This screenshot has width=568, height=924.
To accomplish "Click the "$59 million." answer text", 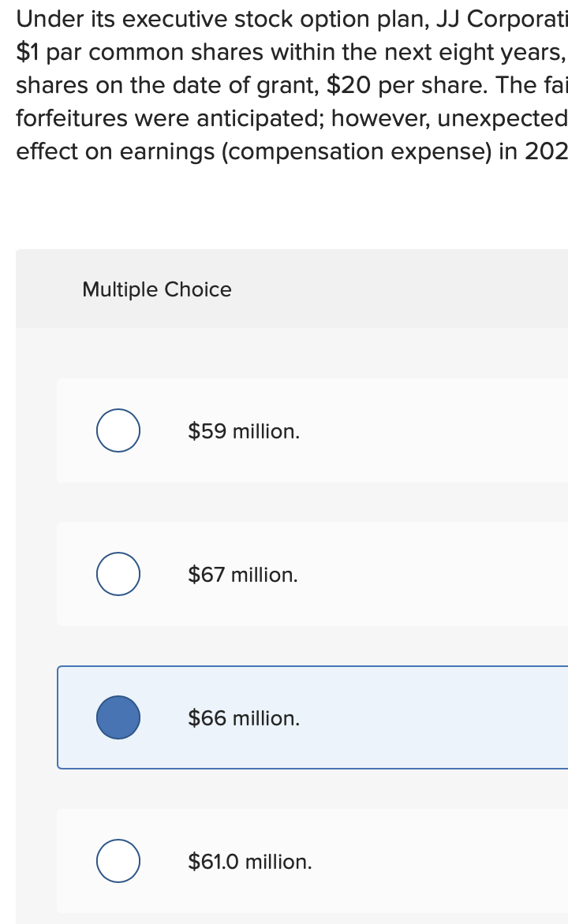I will (244, 431).
